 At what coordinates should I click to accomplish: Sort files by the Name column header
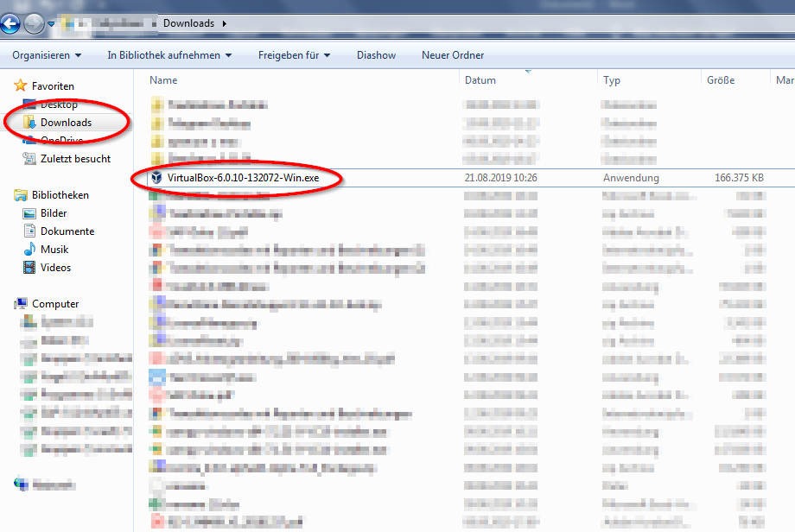click(x=163, y=80)
